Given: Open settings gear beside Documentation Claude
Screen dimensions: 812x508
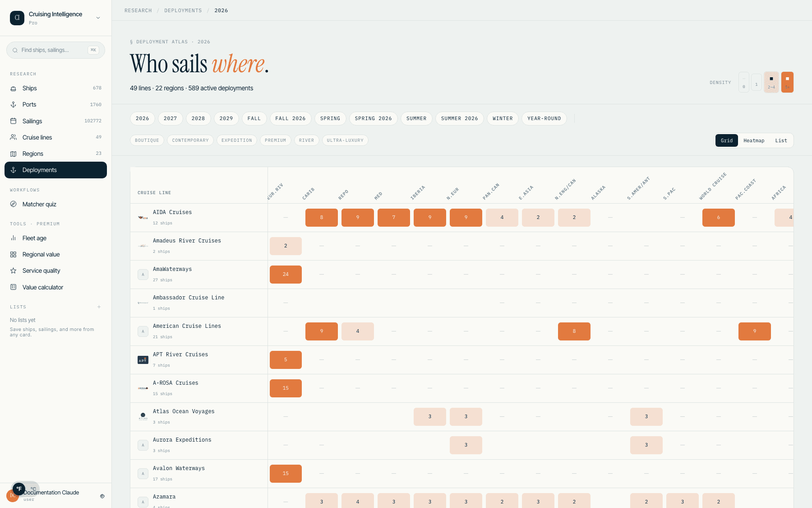Looking at the screenshot, I should coord(102,496).
